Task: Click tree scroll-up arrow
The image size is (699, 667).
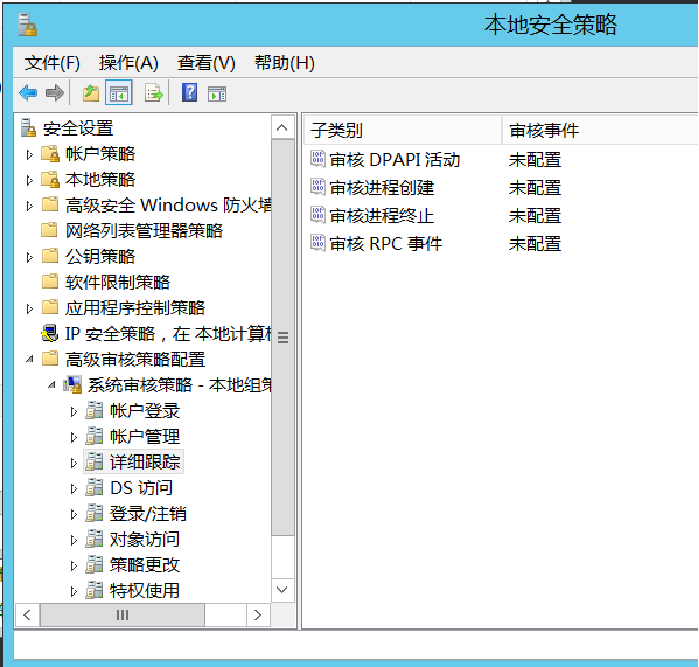Action: 282,128
